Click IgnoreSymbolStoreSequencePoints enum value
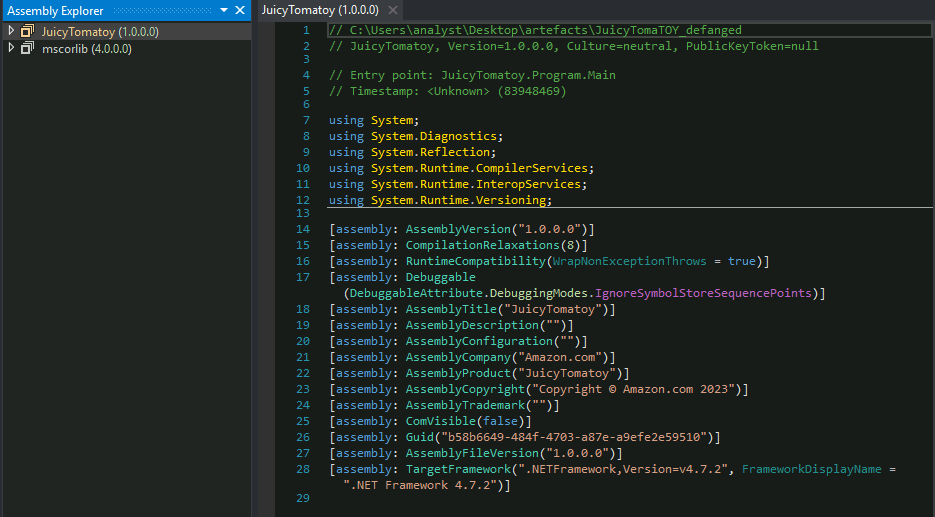Screen dimensions: 935x517 (703, 293)
